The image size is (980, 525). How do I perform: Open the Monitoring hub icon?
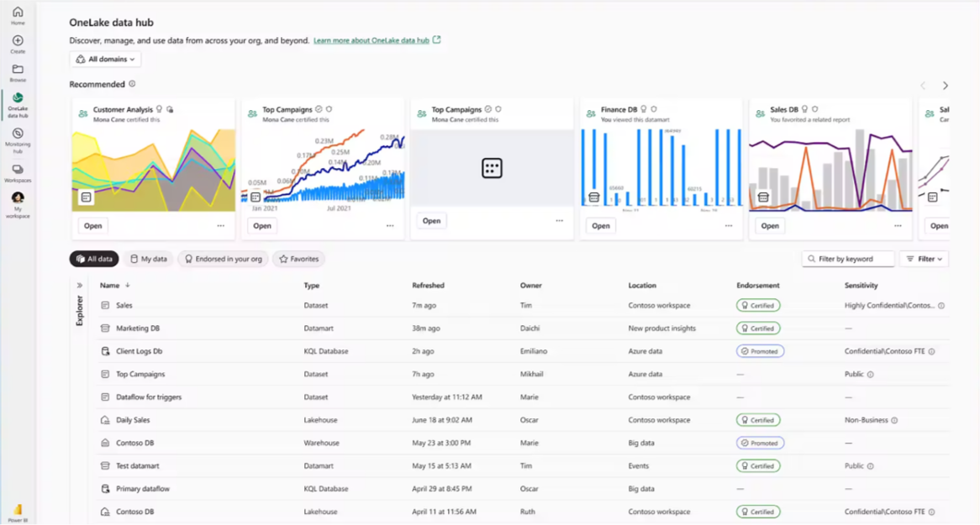[x=18, y=134]
